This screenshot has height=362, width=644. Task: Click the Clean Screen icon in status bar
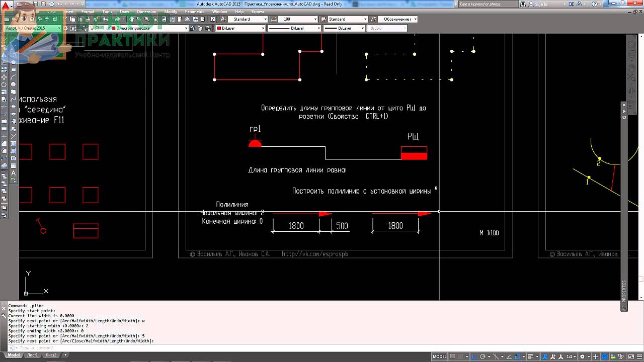(631, 356)
